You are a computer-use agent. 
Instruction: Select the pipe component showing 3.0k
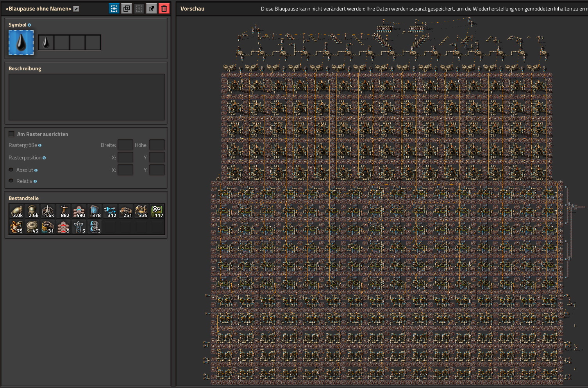pos(17,211)
